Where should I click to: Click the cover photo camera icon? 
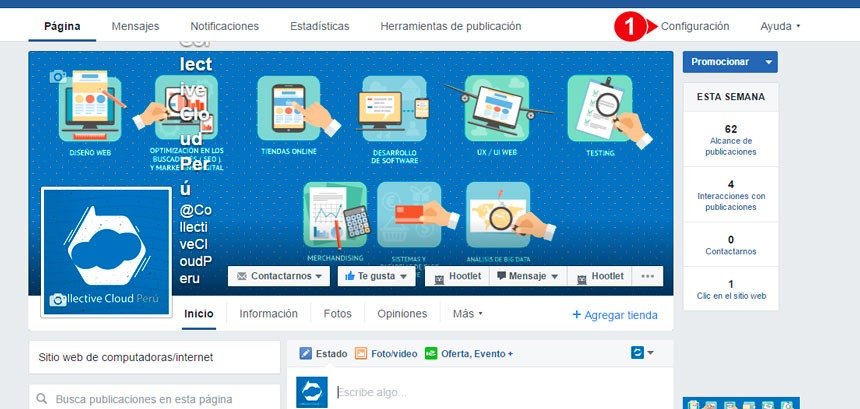[x=58, y=76]
